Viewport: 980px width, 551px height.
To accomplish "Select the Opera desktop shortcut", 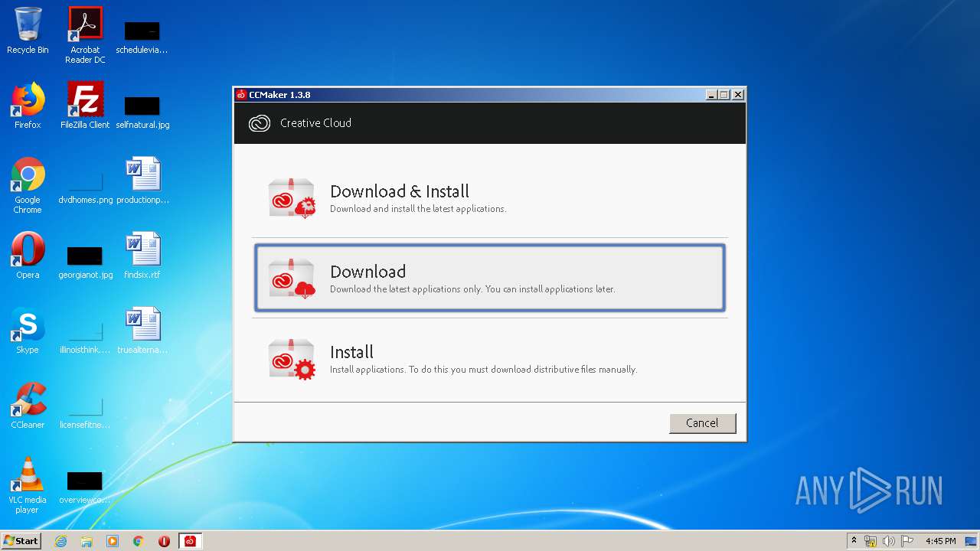I will click(x=28, y=256).
